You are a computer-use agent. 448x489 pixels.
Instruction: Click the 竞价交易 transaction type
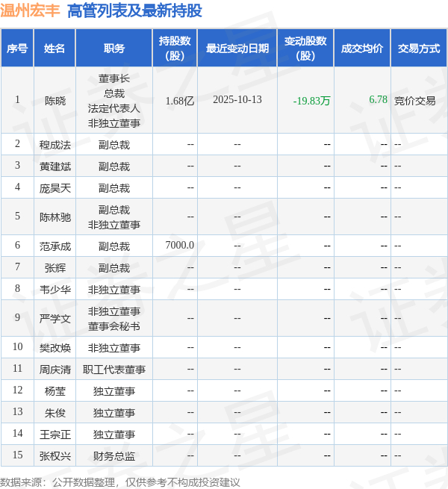tap(415, 101)
